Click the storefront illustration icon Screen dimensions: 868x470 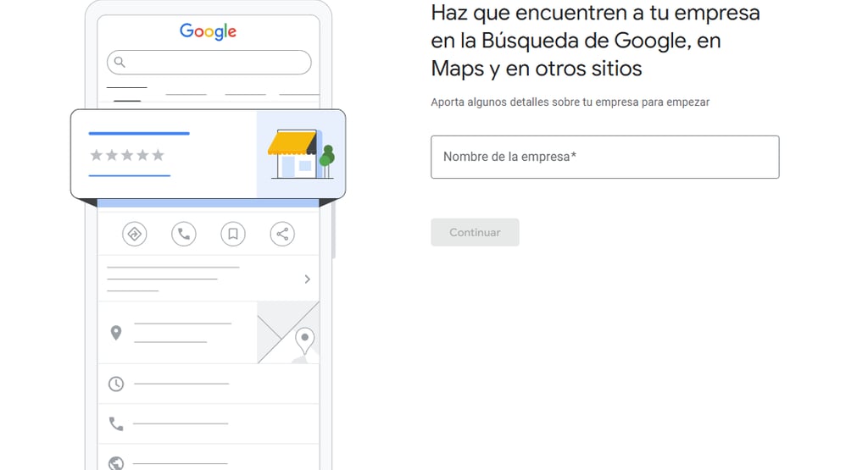[301, 154]
